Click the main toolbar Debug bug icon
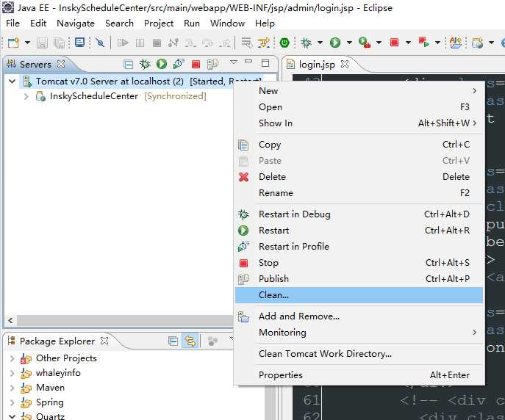The height and width of the screenshot is (420, 505). tap(306, 43)
